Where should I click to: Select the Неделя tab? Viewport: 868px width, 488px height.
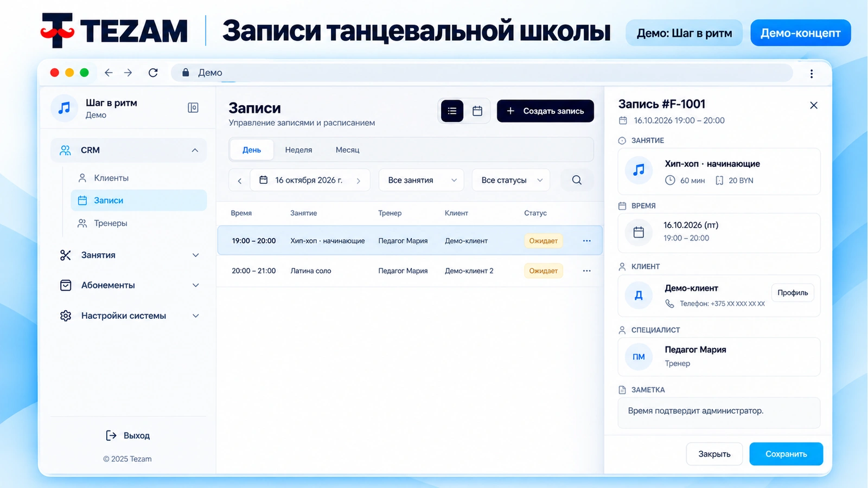(298, 150)
